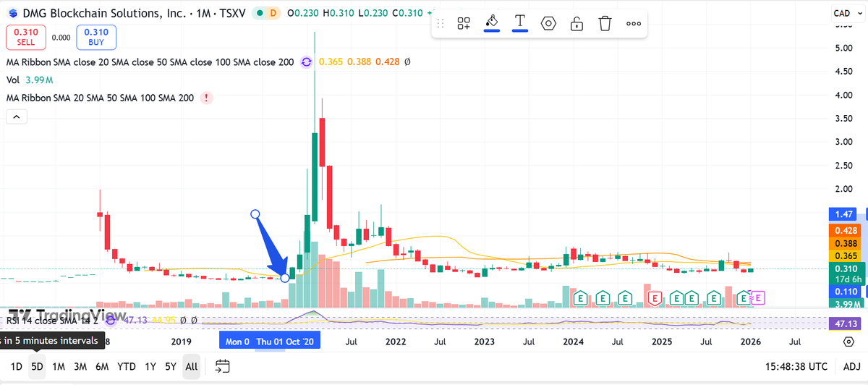Click the purple refresh icon beside MA Ribbon
This screenshot has width=868, height=385.
[x=306, y=62]
